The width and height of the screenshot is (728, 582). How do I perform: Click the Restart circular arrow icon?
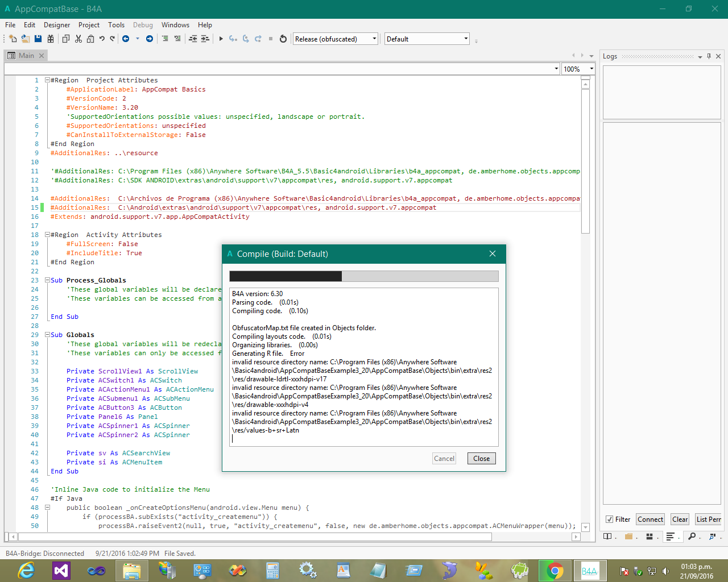[x=283, y=39]
